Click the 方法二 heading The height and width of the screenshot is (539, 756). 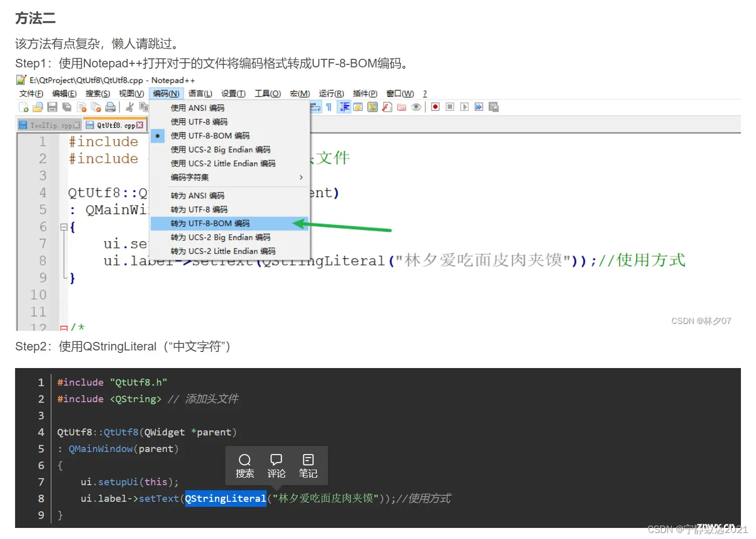35,18
